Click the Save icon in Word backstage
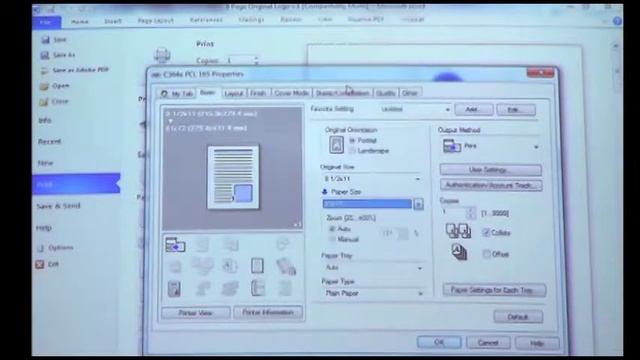This screenshot has height=360, width=640. coord(45,40)
